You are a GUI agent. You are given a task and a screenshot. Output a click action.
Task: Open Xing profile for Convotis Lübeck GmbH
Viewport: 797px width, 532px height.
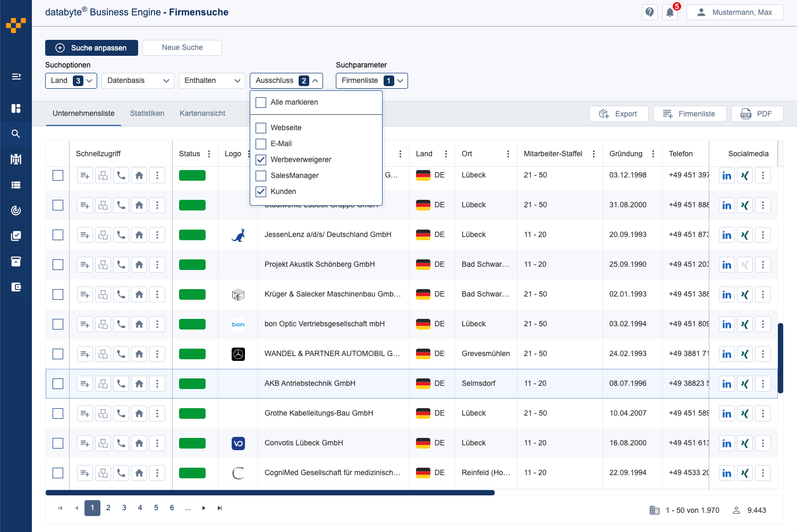(745, 443)
